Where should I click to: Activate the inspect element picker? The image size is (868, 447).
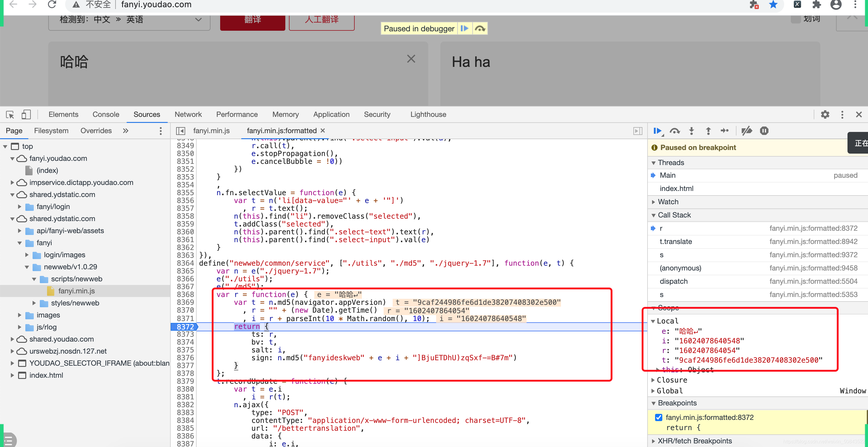[10, 114]
